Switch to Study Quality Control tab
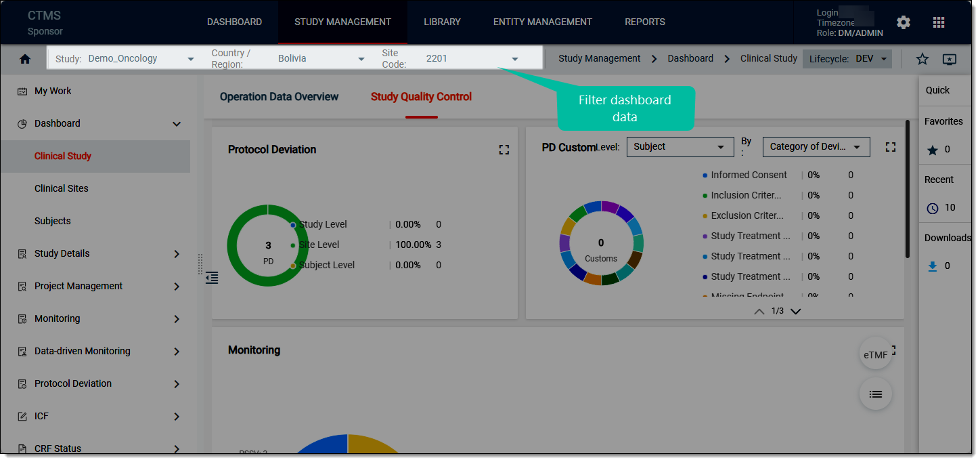The image size is (980, 462). coord(421,97)
